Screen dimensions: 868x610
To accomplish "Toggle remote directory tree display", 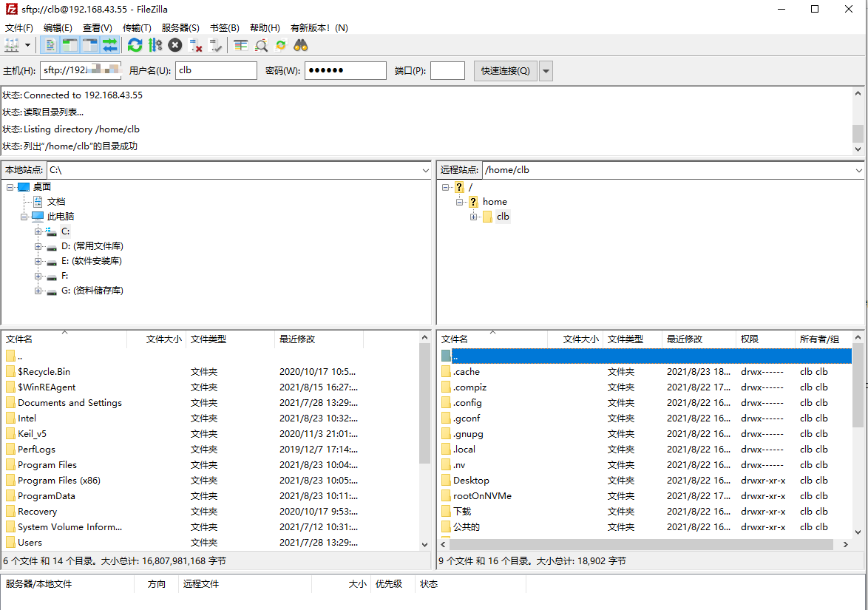I will point(89,45).
